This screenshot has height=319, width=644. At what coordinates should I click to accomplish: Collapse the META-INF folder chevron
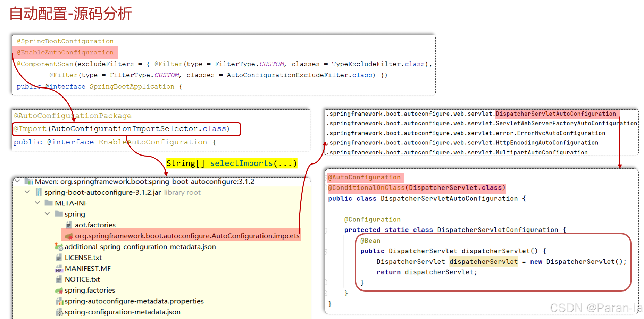tap(37, 203)
